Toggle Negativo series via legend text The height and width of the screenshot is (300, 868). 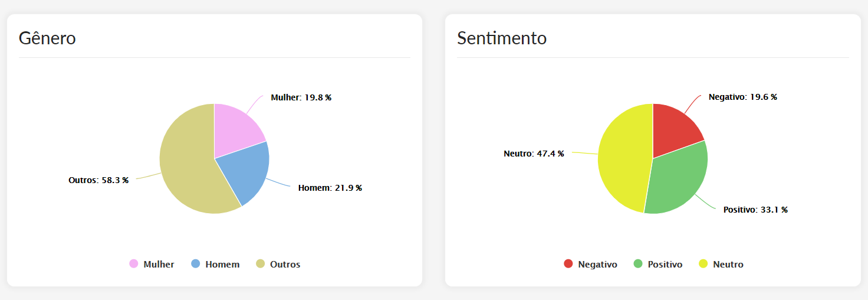(597, 265)
